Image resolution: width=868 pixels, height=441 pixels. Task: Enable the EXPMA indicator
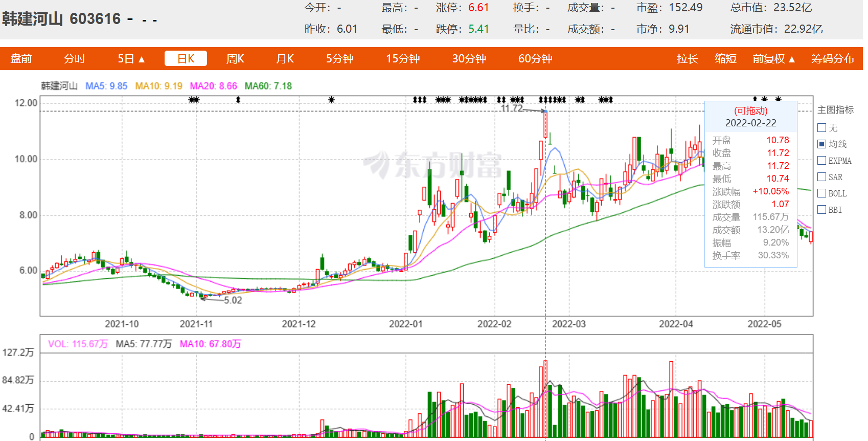(x=822, y=161)
